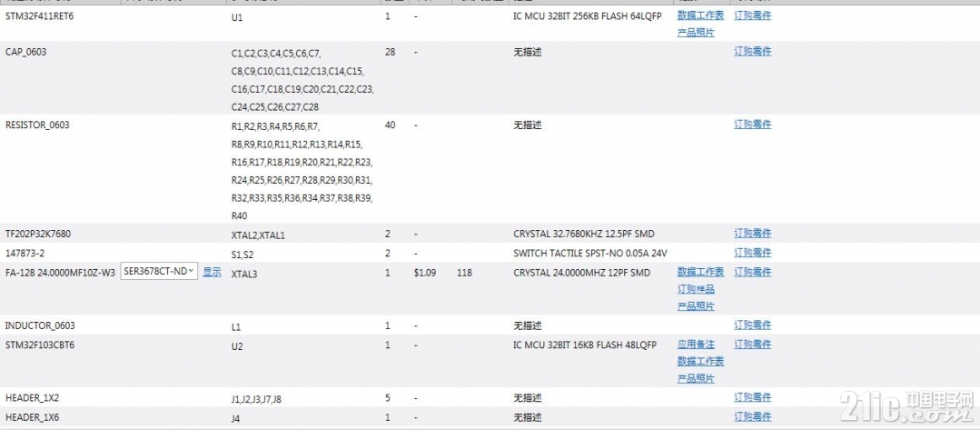Click the designator line starting with R1,R2,R3
The height and width of the screenshot is (430, 980).
(x=275, y=126)
